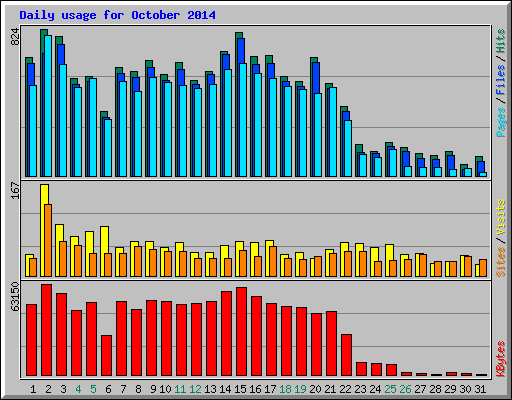Image resolution: width=512 pixels, height=400 pixels.
Task: Click green day label '12' on x-axis
Action: [x=195, y=389]
